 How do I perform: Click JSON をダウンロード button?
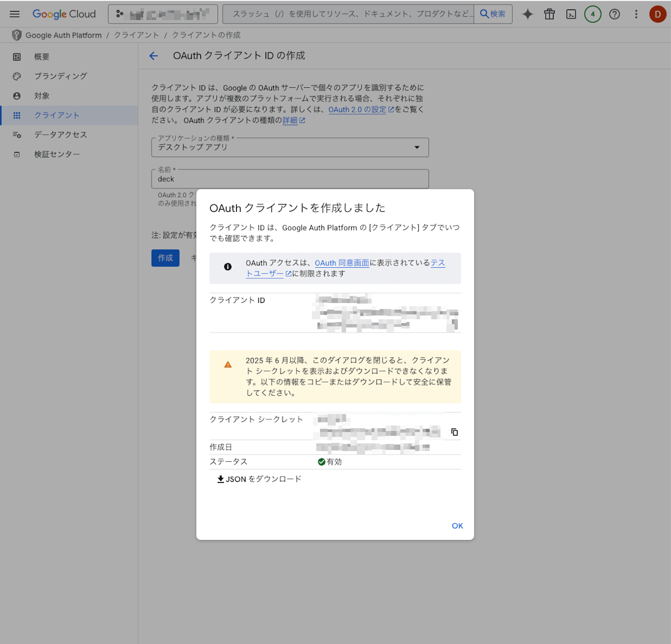259,479
